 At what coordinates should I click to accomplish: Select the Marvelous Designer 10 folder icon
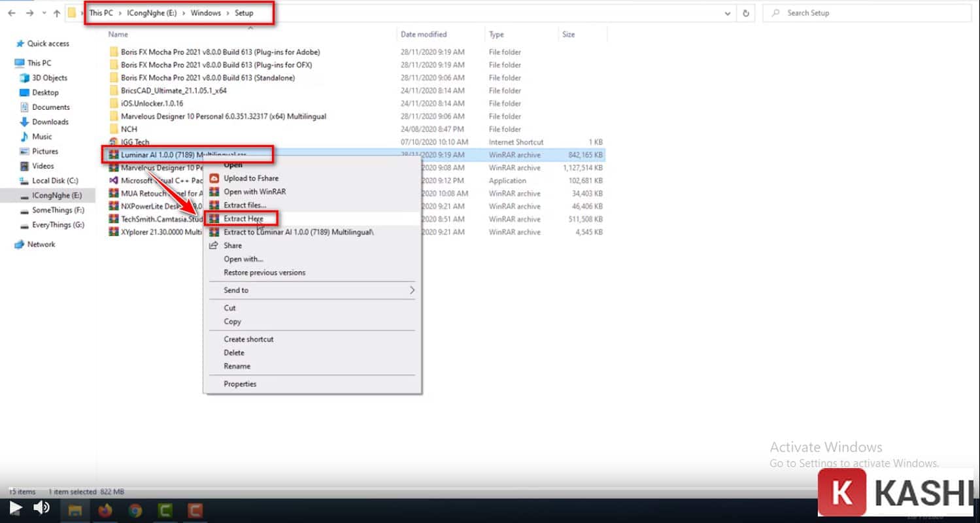click(x=114, y=116)
